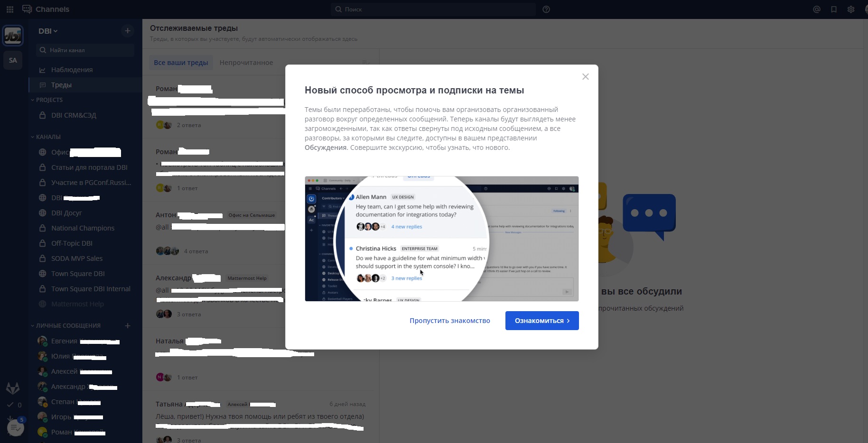The width and height of the screenshot is (868, 443).
Task: Open the SODA MVP Sales channel
Action: click(85, 258)
